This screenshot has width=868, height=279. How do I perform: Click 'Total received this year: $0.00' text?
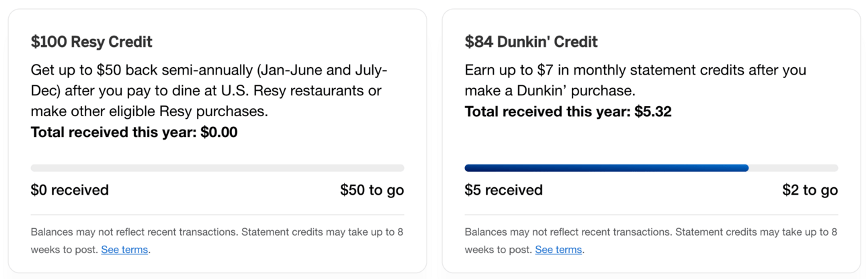pyautogui.click(x=134, y=132)
